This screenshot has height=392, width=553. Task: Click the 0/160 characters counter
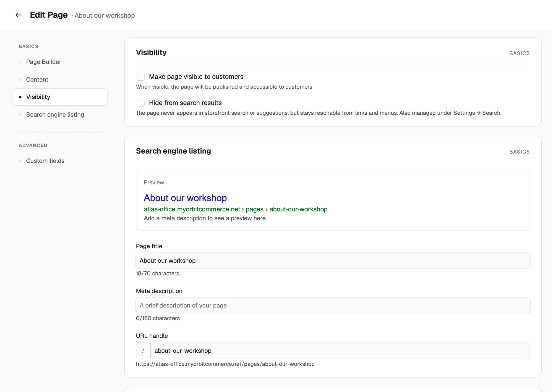click(x=158, y=318)
